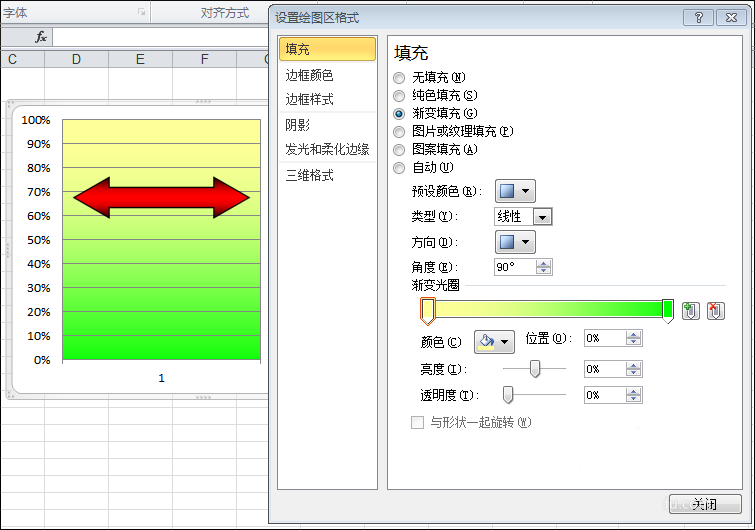Click the 亮度 percentage input field

605,369
